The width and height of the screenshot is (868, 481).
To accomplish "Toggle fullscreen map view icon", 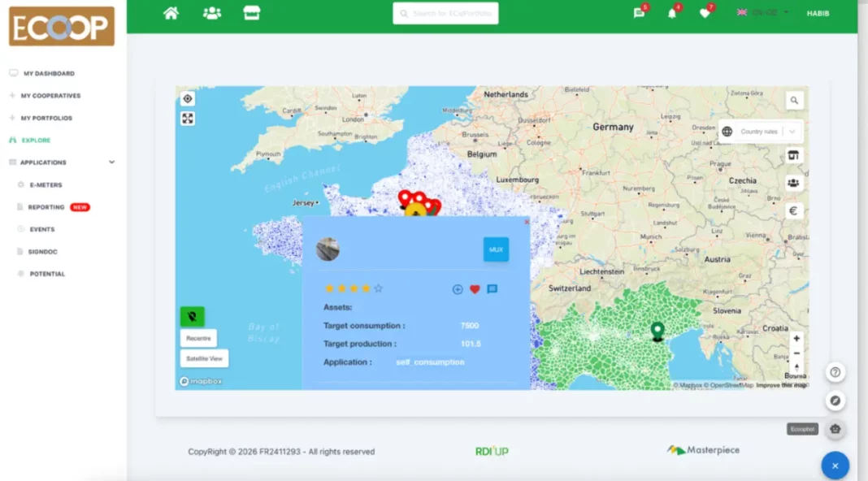I will click(188, 119).
